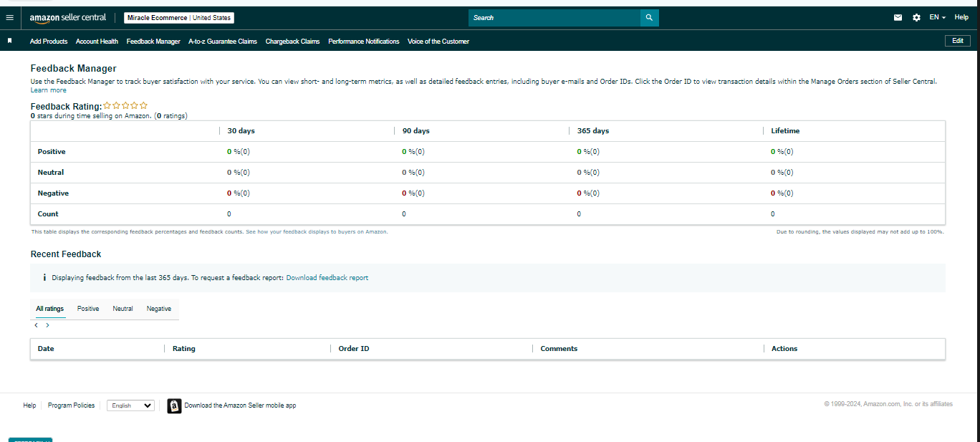Viewport: 980px width, 442px height.
Task: Open A-to-z Guarantee Claims
Action: pyautogui.click(x=223, y=42)
